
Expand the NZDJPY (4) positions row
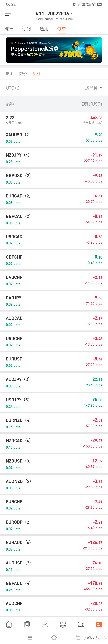click(x=54, y=158)
